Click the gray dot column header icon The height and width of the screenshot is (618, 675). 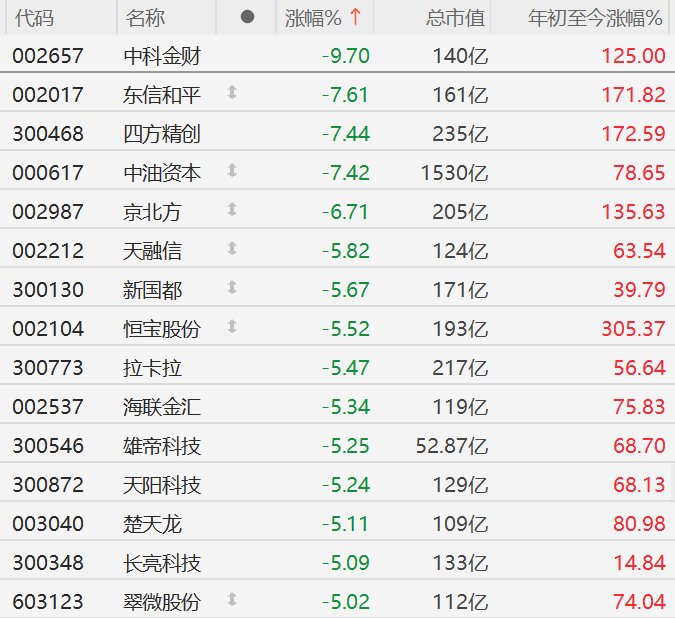pyautogui.click(x=247, y=17)
